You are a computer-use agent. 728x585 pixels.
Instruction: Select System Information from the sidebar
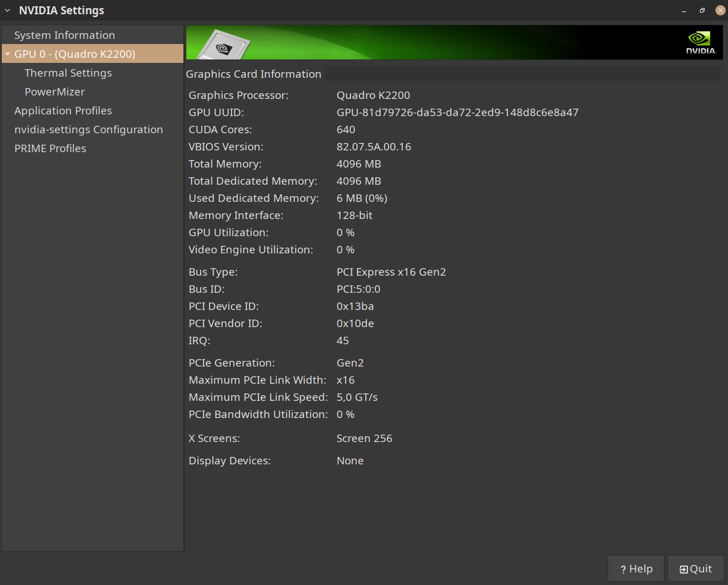(x=65, y=35)
